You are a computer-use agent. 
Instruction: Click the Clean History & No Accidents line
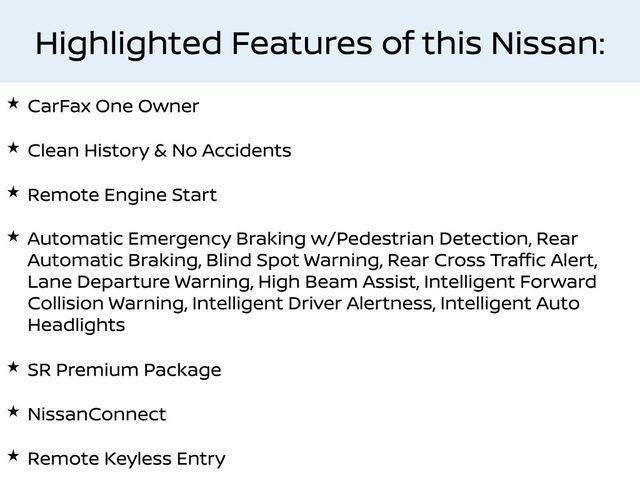point(159,150)
